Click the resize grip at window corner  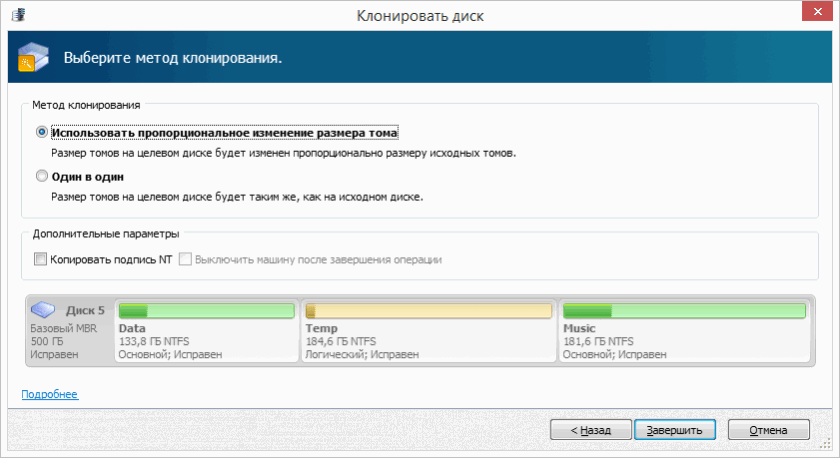point(826,444)
